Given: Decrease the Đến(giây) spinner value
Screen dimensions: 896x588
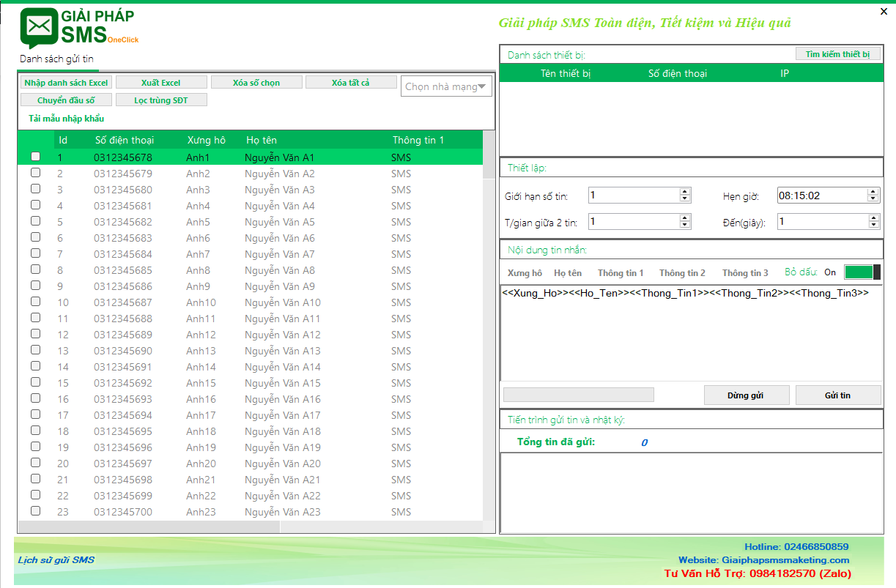Looking at the screenshot, I should point(873,225).
